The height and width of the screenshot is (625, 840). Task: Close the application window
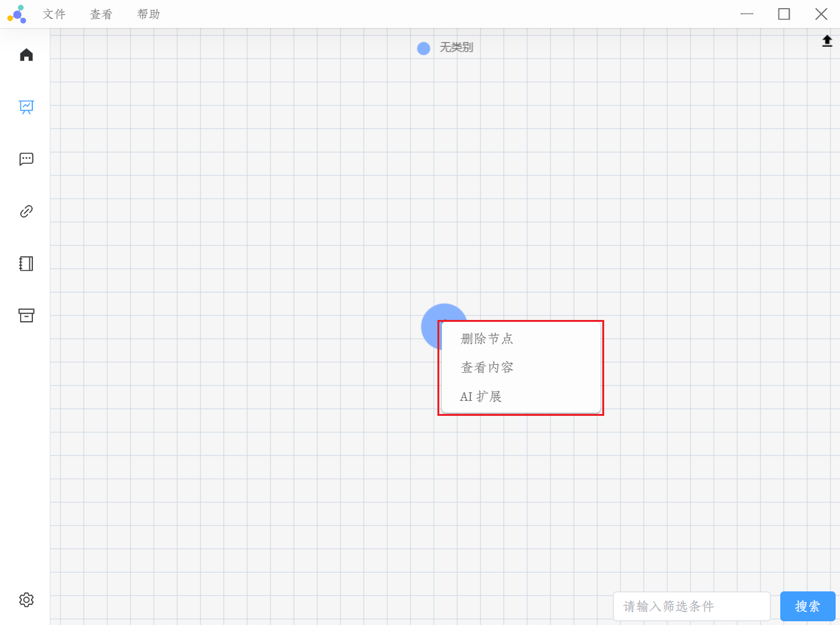tap(821, 14)
